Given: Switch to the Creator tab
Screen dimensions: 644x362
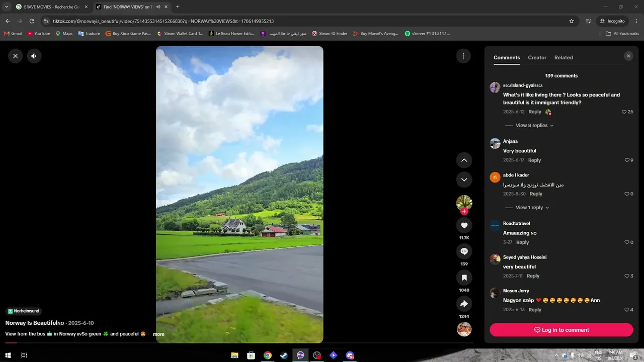Looking at the screenshot, I should (x=537, y=57).
